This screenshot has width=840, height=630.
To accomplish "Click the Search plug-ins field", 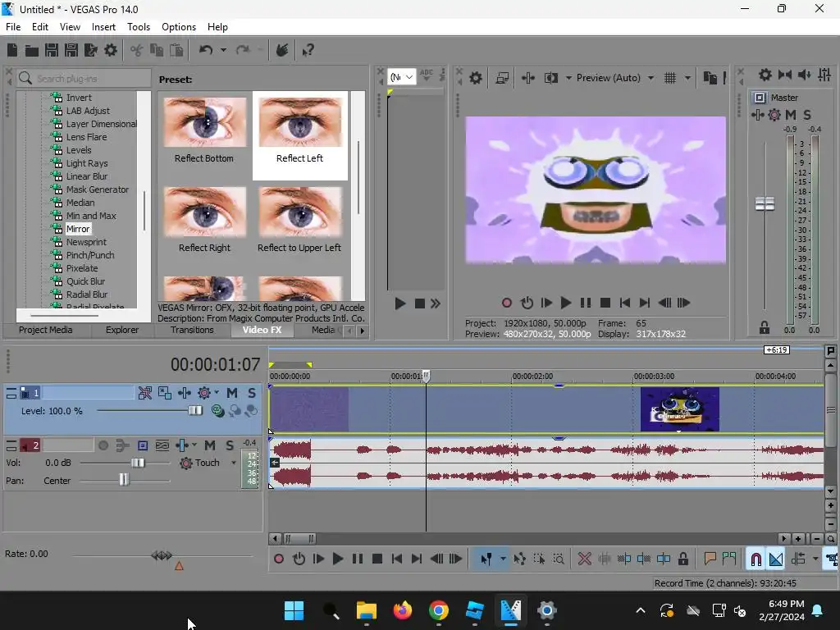I will pos(84,79).
